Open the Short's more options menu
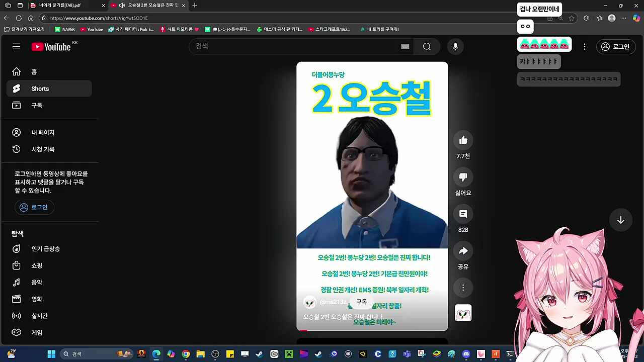This screenshot has width=644, height=362. point(463,288)
